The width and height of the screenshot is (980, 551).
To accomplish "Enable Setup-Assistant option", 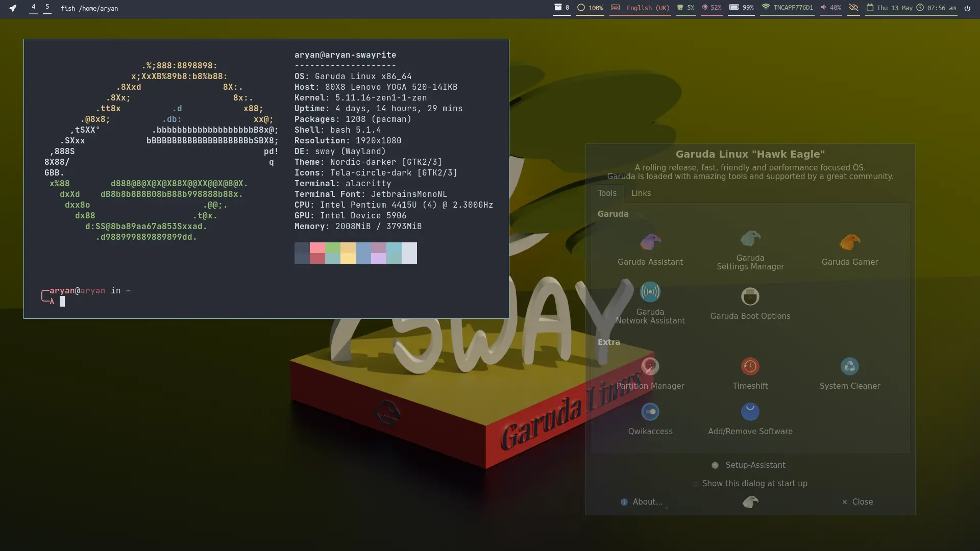I will coord(716,466).
